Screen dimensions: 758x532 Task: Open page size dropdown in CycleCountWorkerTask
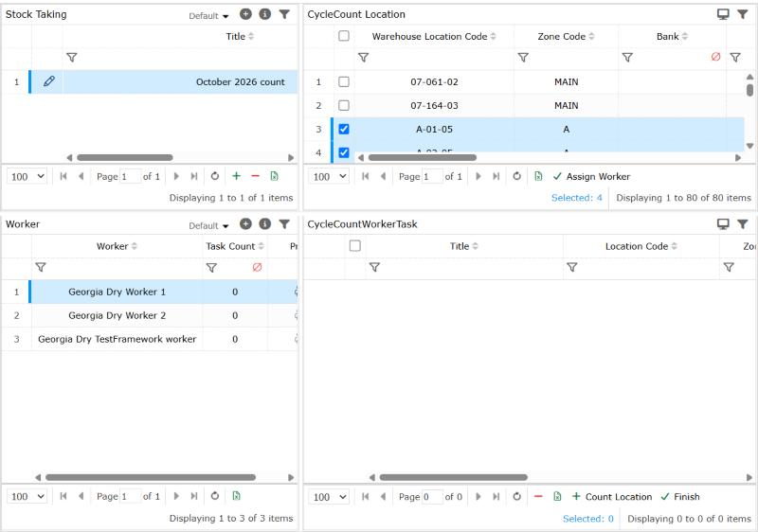(x=329, y=497)
